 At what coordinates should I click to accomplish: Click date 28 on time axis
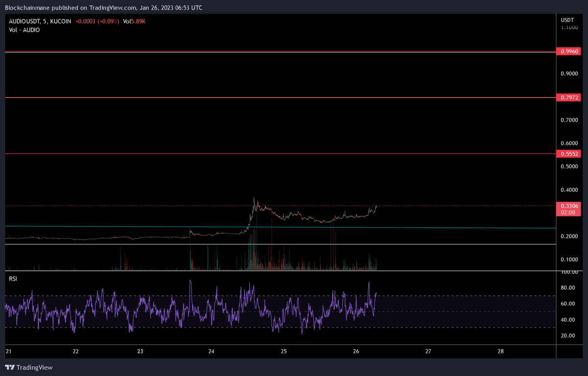point(500,352)
